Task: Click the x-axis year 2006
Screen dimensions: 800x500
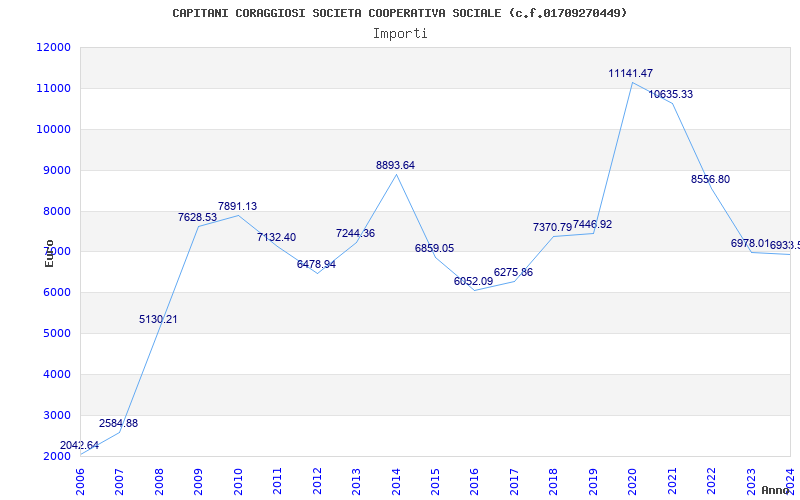Action: click(80, 481)
